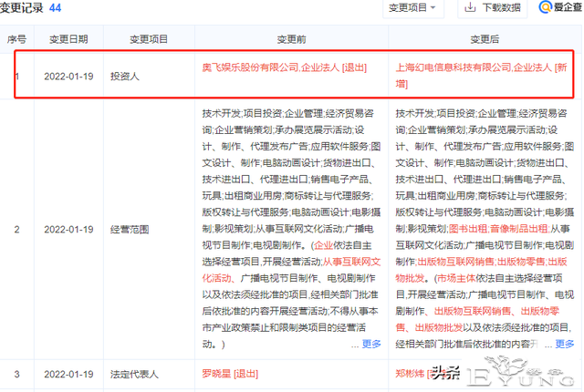Open the 变更项目 dropdown filter

[412, 8]
